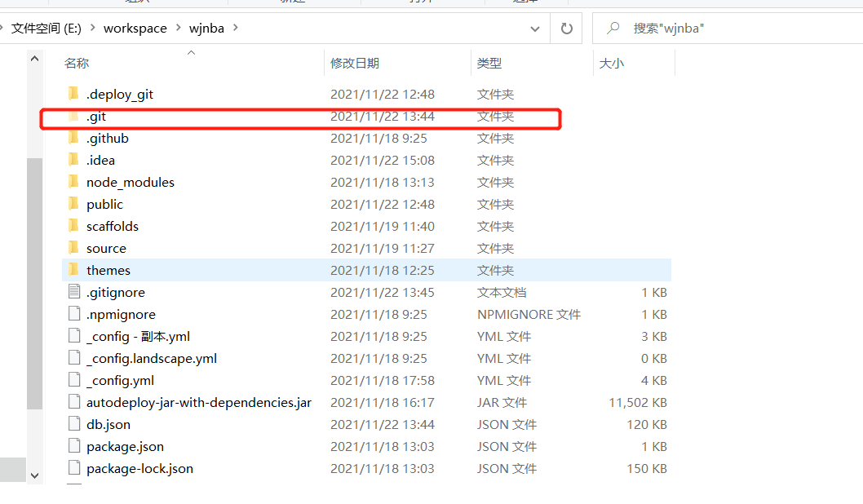Expand the chevron after workspace in path
The image size is (863, 504).
(x=177, y=29)
